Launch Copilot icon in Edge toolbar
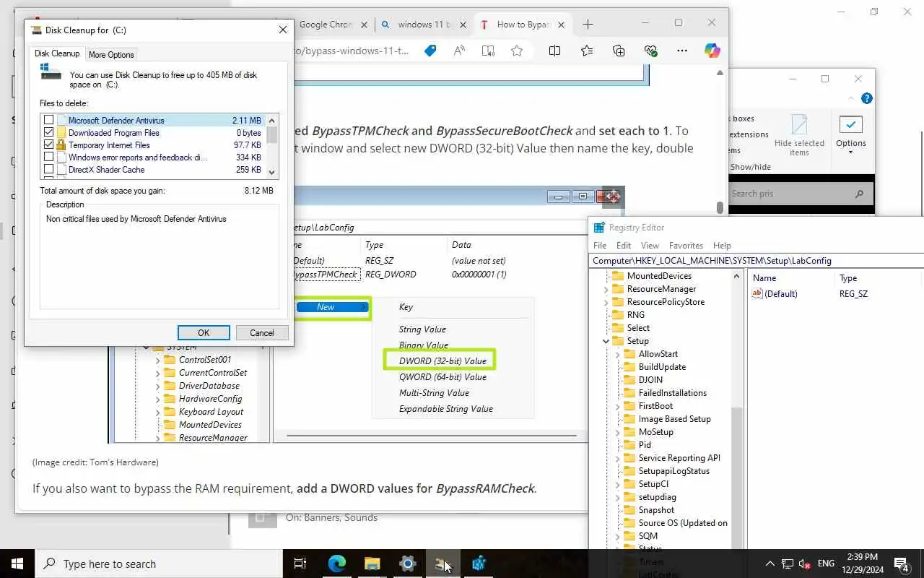The width and height of the screenshot is (924, 578). pos(712,51)
